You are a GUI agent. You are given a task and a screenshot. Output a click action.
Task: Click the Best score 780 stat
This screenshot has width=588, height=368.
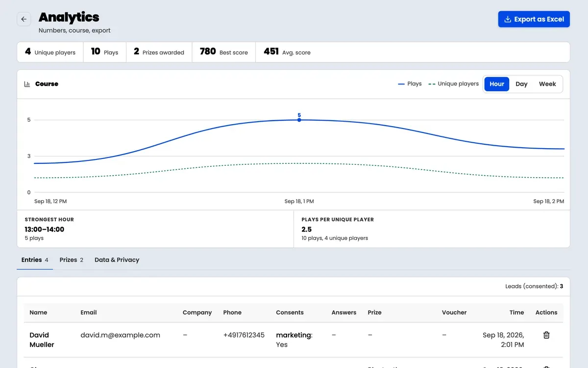224,52
